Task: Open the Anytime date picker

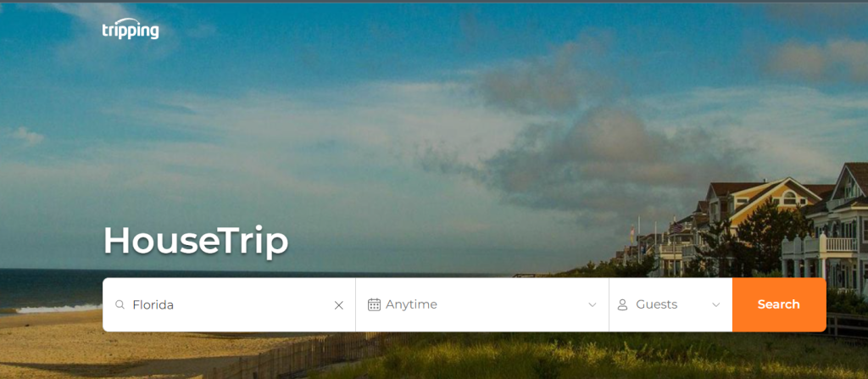Action: [482, 304]
